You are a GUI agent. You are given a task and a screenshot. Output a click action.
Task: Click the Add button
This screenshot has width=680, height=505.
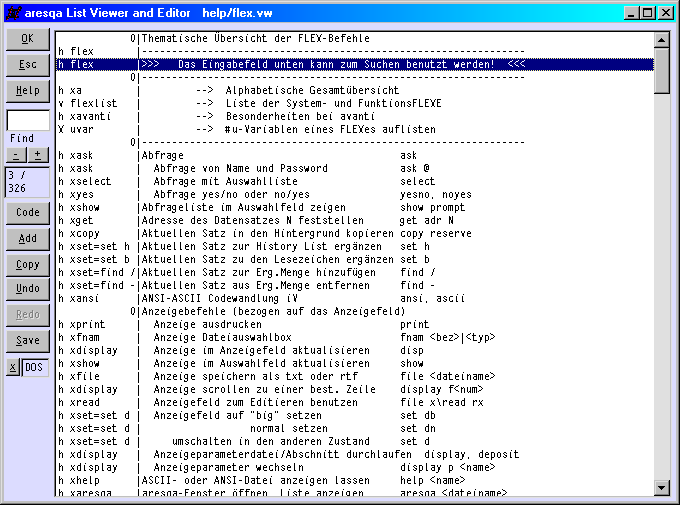click(27, 238)
